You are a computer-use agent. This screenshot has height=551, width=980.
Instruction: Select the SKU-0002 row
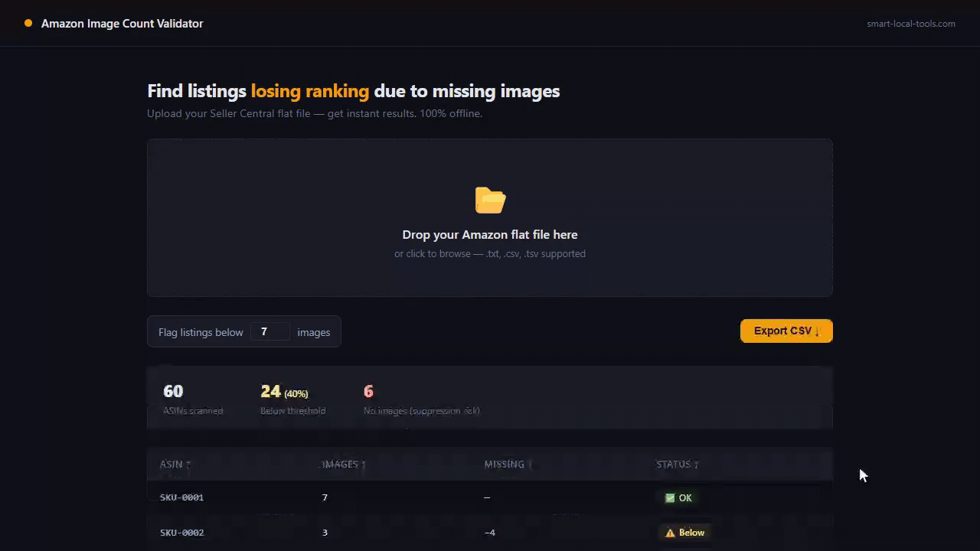pos(490,533)
